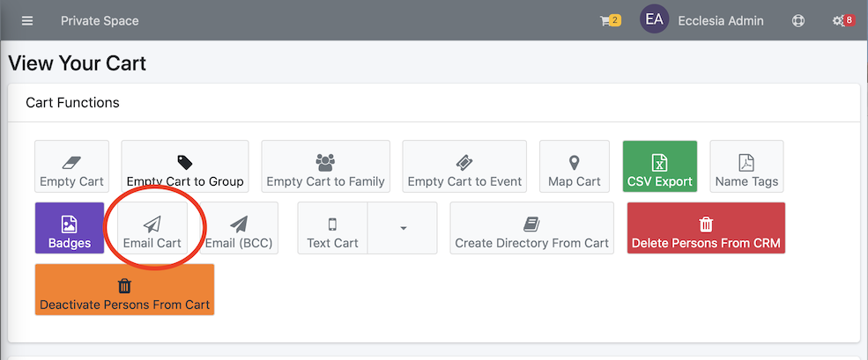The image size is (868, 360).
Task: Click the PDF file icon on Name Tags
Action: [x=746, y=163]
